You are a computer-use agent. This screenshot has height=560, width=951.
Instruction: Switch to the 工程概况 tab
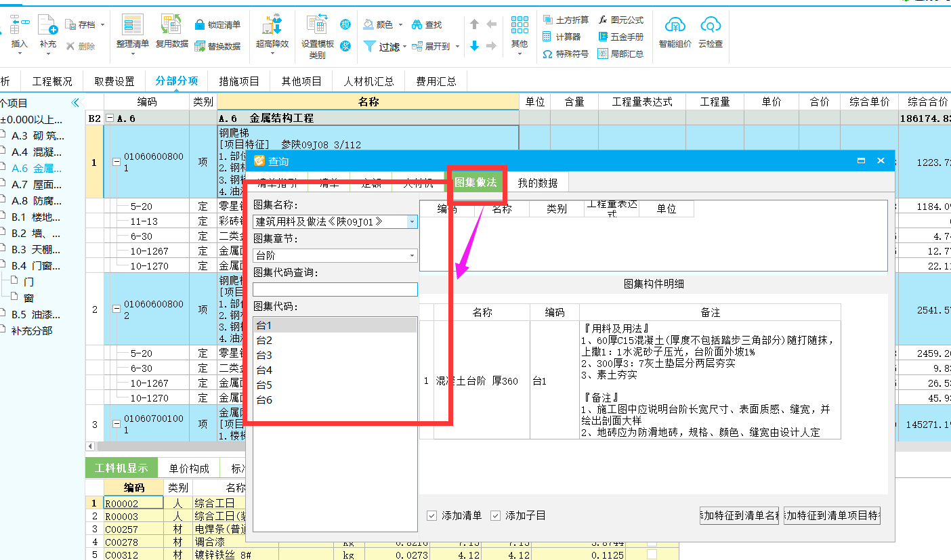tap(52, 81)
